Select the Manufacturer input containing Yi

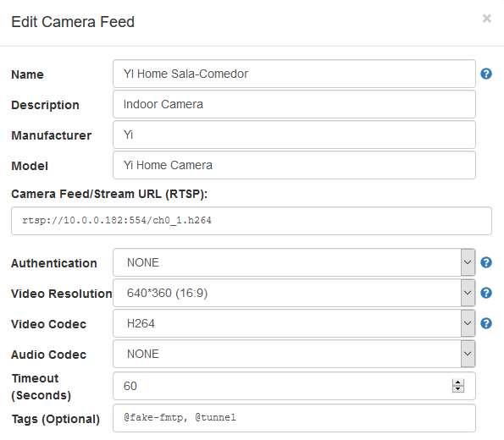[x=294, y=135]
